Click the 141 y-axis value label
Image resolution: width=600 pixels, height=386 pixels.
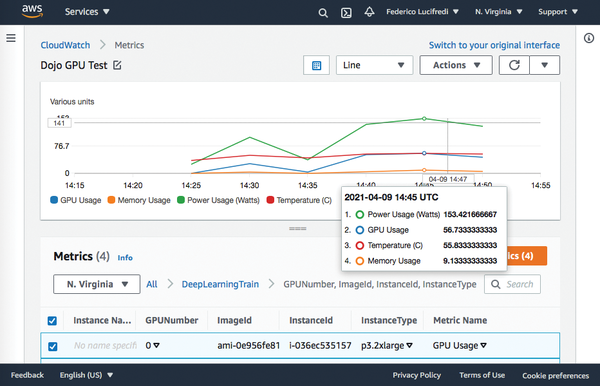59,123
